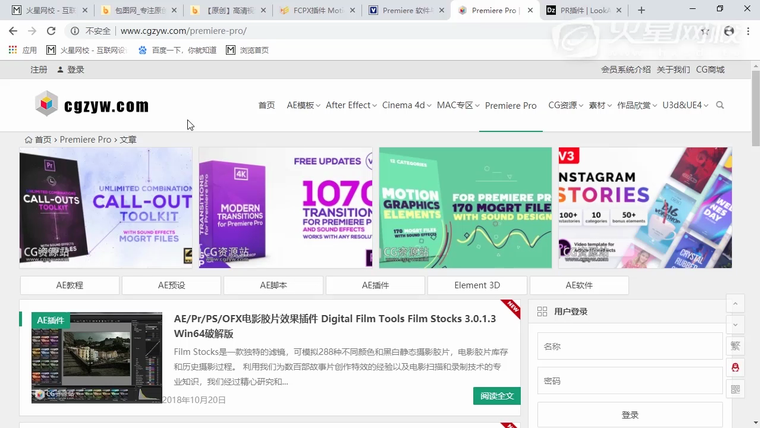Screen dimensions: 760x428
Task: Open QQ contact via the red penguin icon
Action: tap(736, 368)
